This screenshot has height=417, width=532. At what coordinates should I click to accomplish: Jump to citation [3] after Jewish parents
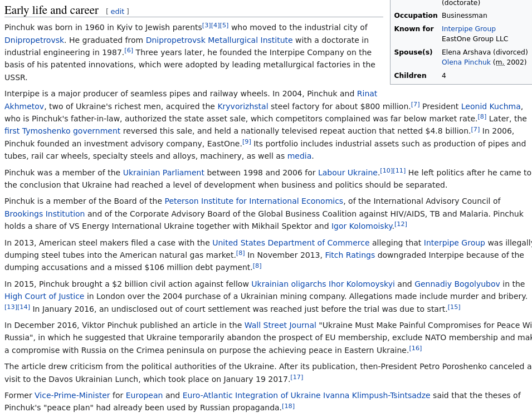coord(207,26)
